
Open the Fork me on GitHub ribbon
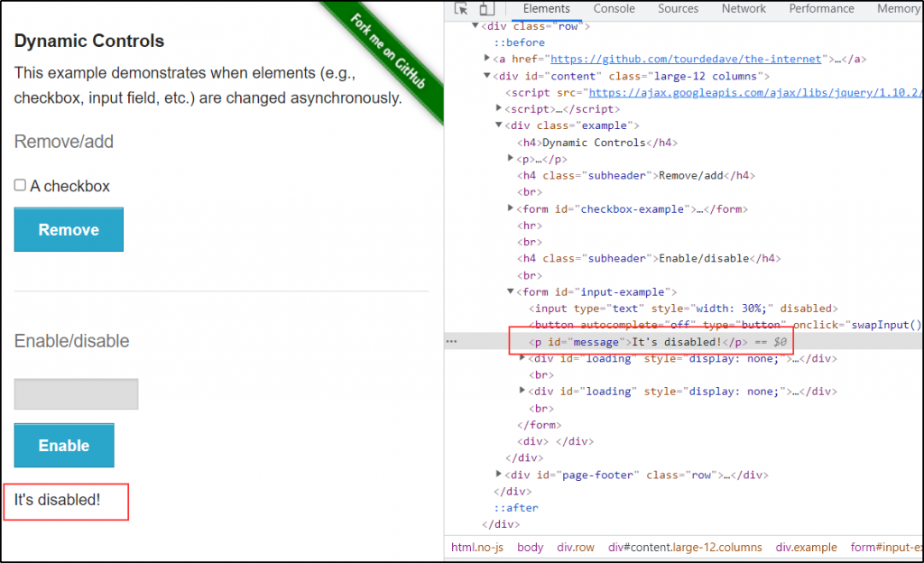pyautogui.click(x=388, y=52)
